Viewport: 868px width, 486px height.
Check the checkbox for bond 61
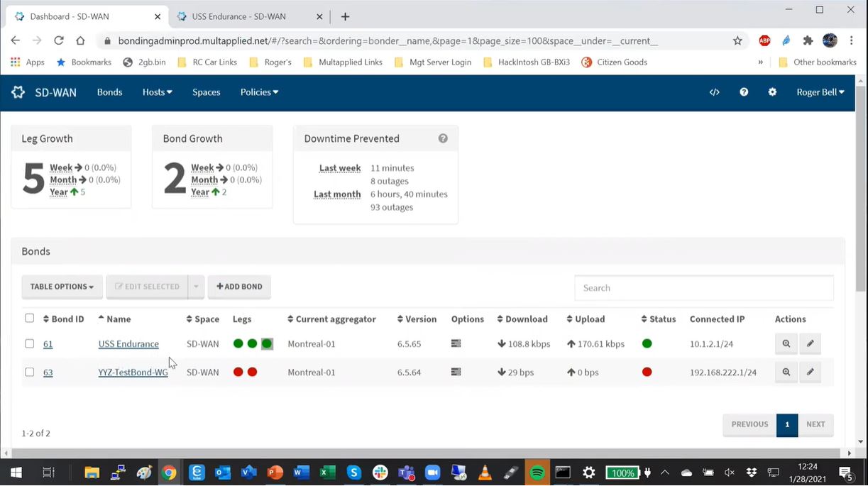point(29,343)
